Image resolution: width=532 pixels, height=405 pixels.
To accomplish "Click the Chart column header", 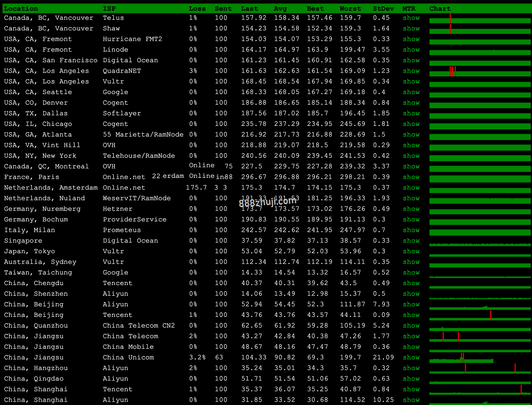I will pyautogui.click(x=440, y=8).
